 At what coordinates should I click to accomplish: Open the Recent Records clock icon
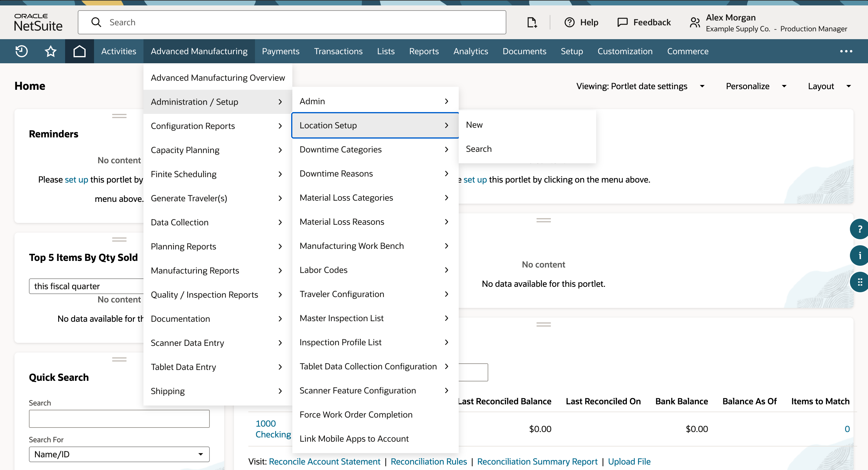coord(22,51)
